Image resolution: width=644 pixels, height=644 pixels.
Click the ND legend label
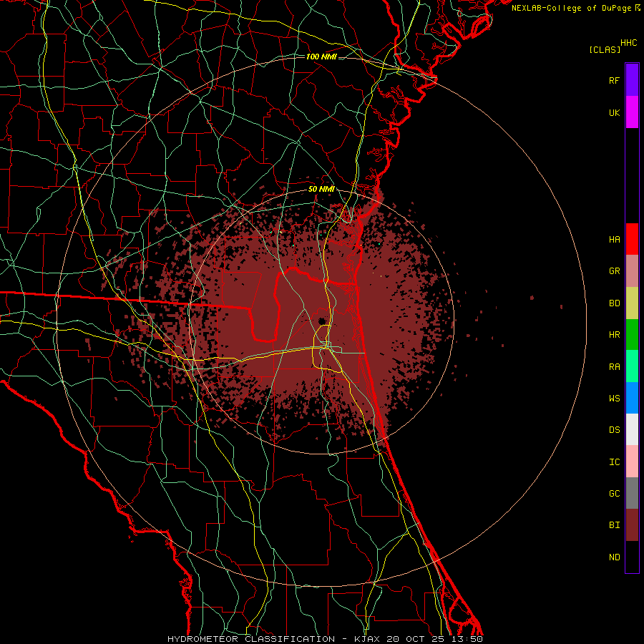(614, 557)
